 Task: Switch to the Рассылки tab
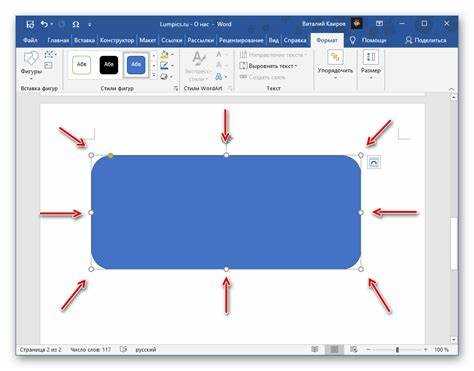pos(201,40)
